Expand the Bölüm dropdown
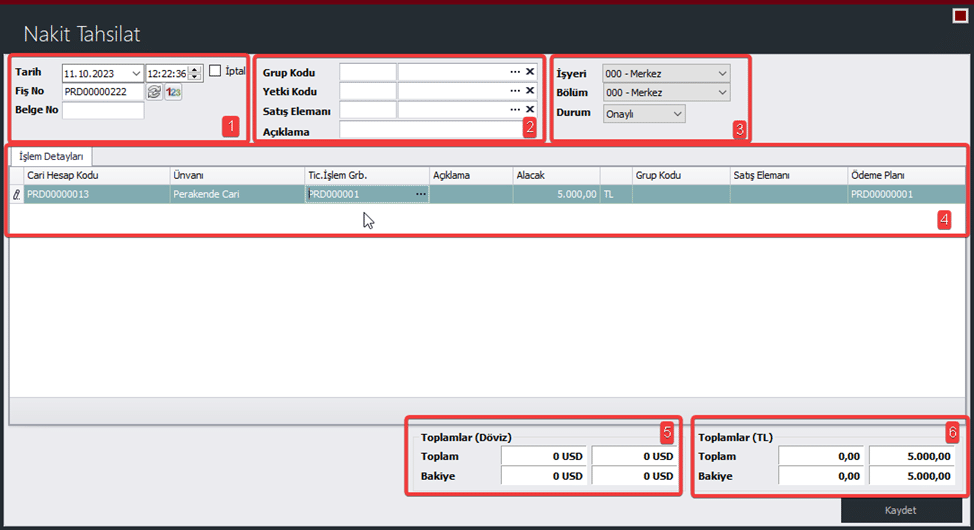 720,92
